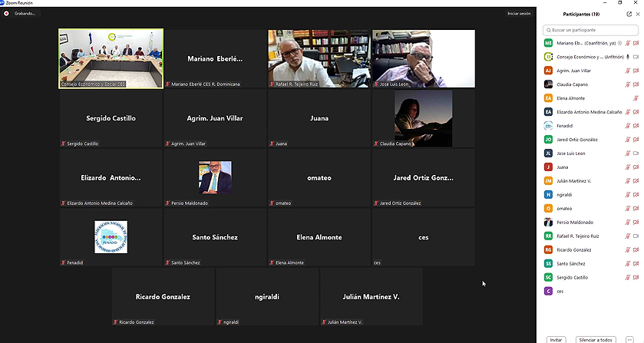The width and height of the screenshot is (644, 343).
Task: Click the Buscar un participante search field
Action: pos(590,30)
